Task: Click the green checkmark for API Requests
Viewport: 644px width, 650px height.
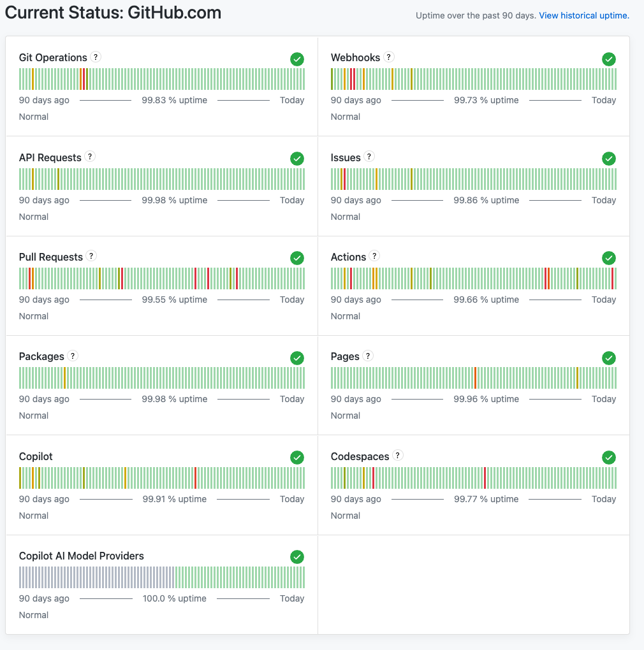Action: (x=297, y=158)
